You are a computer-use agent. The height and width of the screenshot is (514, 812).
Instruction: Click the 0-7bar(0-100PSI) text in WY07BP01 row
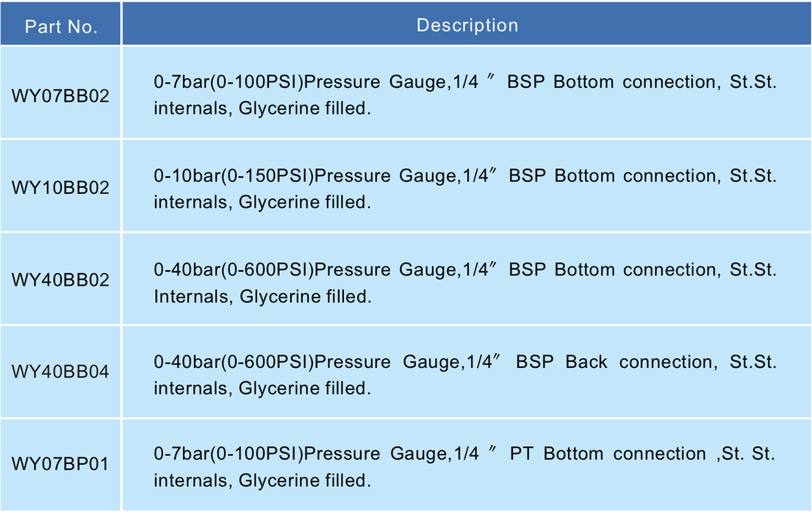point(229,454)
